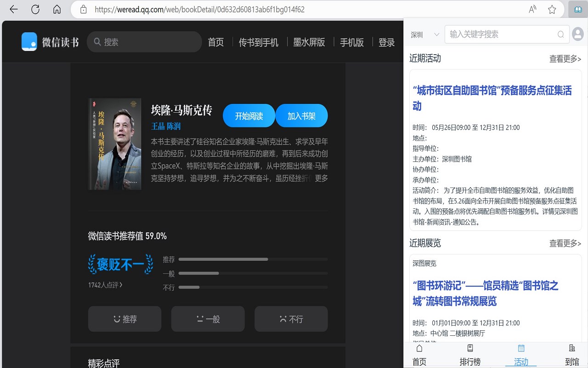The image size is (588, 368).
Task: Rate the book 一般
Action: click(x=208, y=319)
